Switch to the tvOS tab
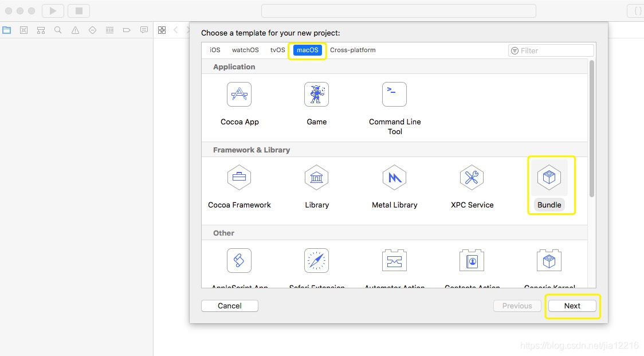The width and height of the screenshot is (644, 356). click(x=278, y=50)
